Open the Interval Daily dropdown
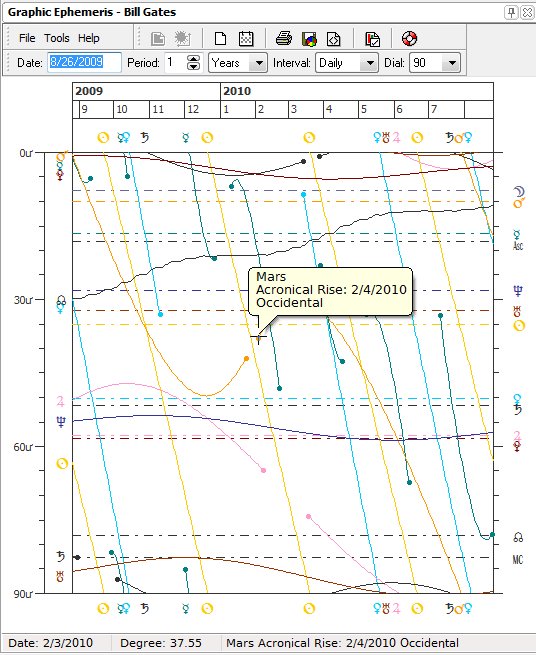 (370, 63)
